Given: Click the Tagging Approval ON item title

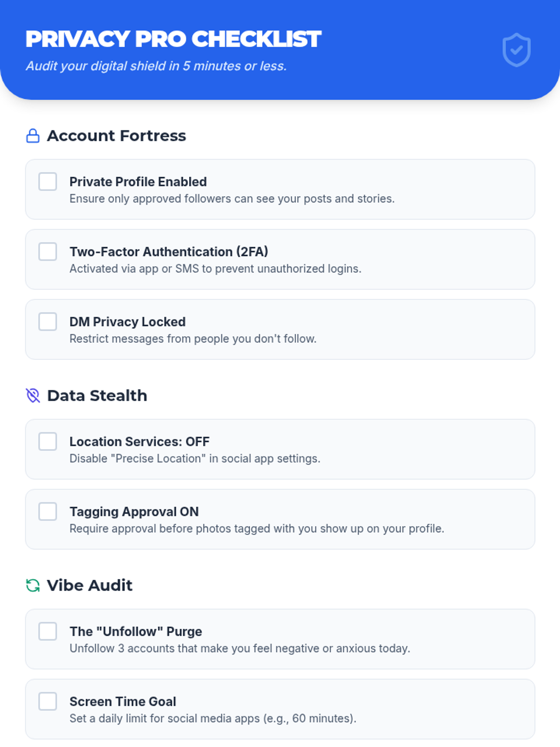Looking at the screenshot, I should click(x=134, y=512).
